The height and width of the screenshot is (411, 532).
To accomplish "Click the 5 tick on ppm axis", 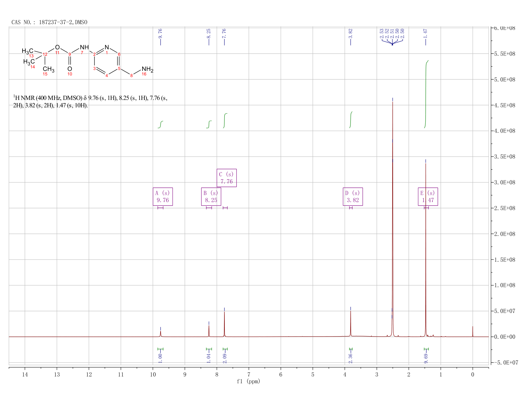I will pos(313,374).
